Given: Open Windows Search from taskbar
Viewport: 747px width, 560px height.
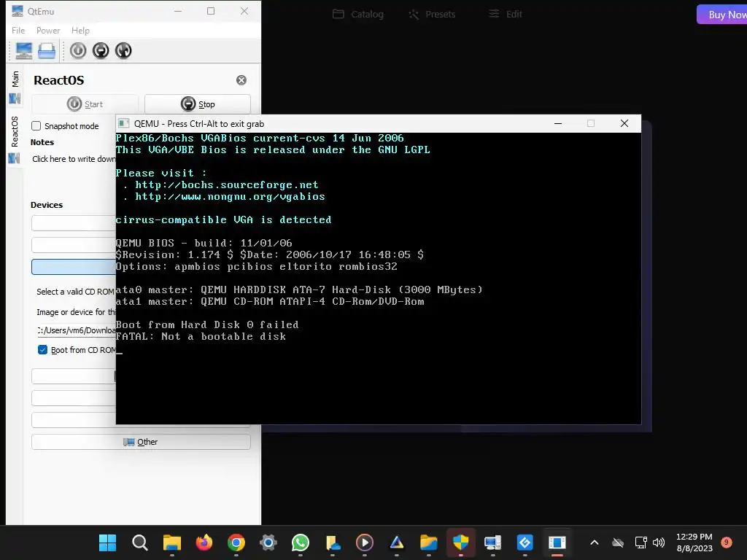Looking at the screenshot, I should tap(139, 542).
